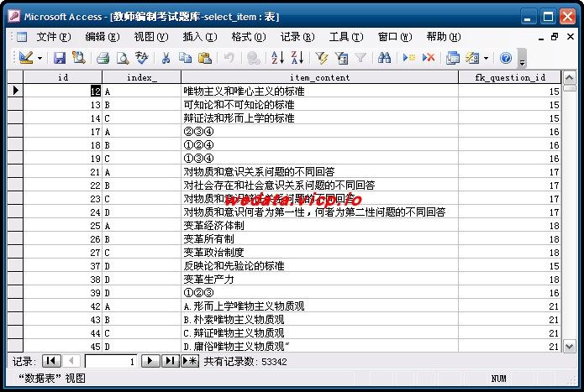Open Find with the binoculars icon
Viewport: 584px width, 392px height.
(x=384, y=58)
